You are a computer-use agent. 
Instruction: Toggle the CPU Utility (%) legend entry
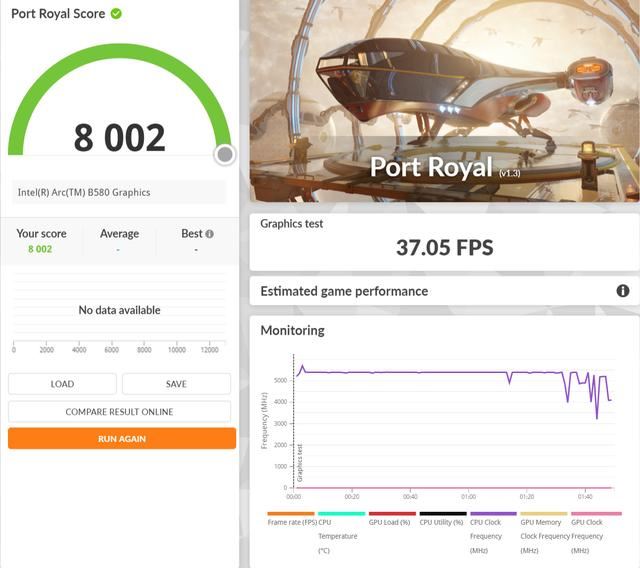tap(442, 519)
